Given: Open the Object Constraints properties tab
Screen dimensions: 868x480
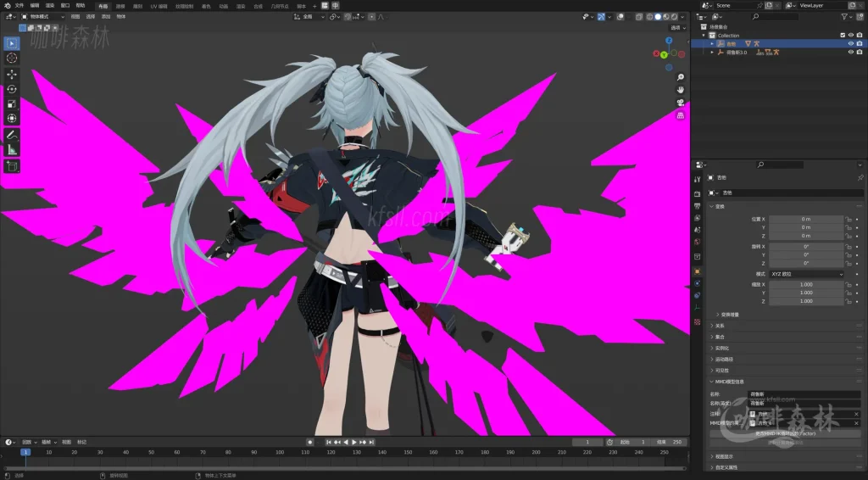Looking at the screenshot, I should [697, 296].
